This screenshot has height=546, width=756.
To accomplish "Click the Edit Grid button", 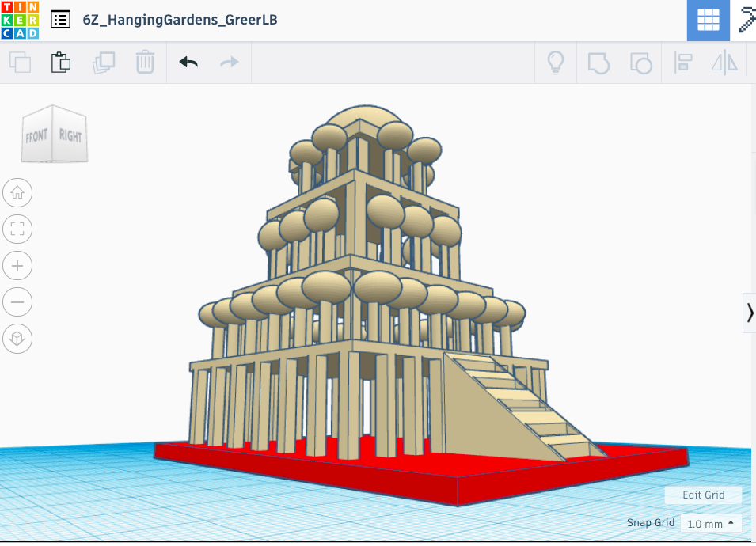I will coord(703,495).
